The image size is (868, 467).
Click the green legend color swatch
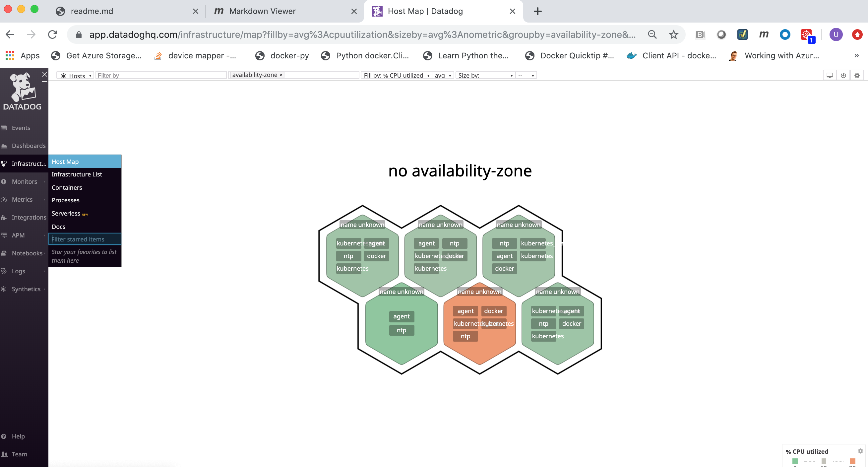point(795,461)
